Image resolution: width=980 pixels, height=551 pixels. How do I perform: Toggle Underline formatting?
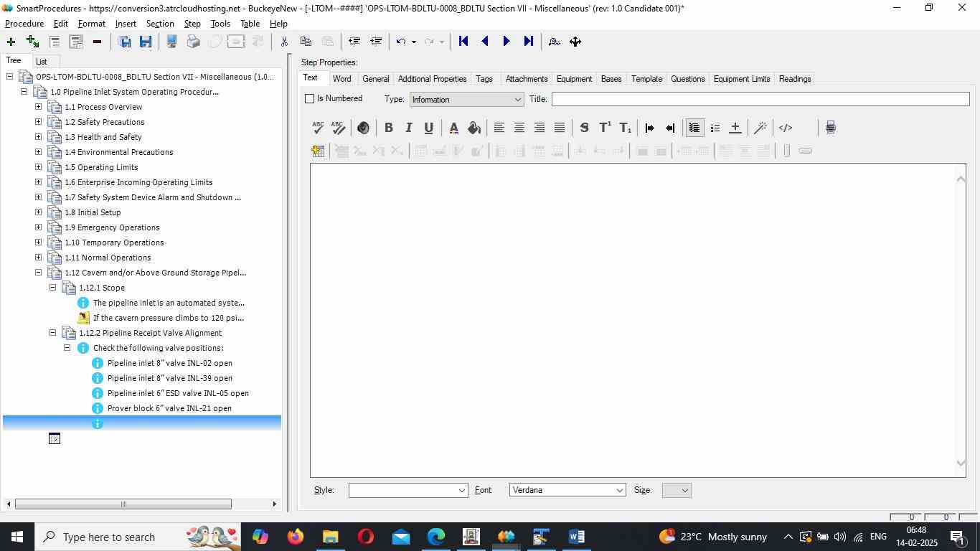click(x=428, y=128)
